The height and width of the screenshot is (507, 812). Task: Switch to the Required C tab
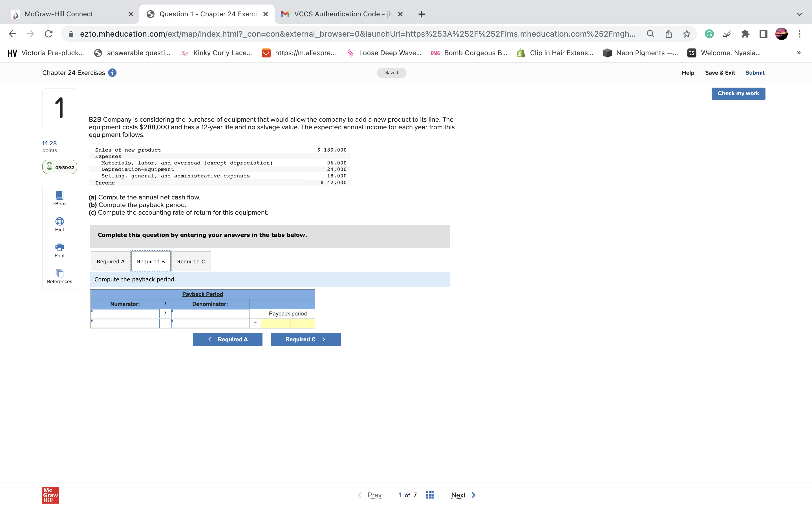coord(191,262)
